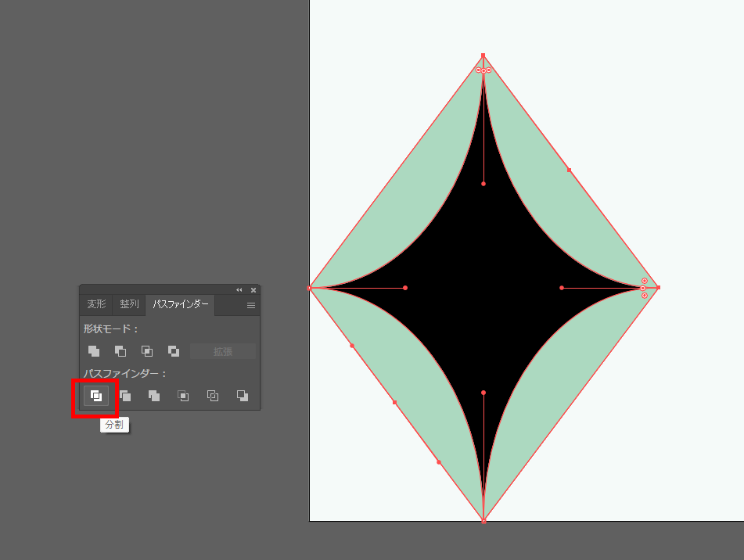Viewport: 744px width, 560px height.
Task: Apply the Merge pathfinder icon
Action: tap(154, 396)
